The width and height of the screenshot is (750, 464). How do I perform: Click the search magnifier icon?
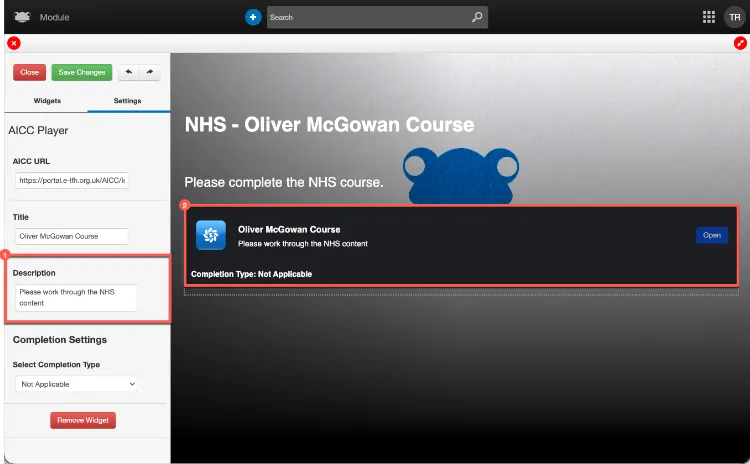(x=476, y=17)
